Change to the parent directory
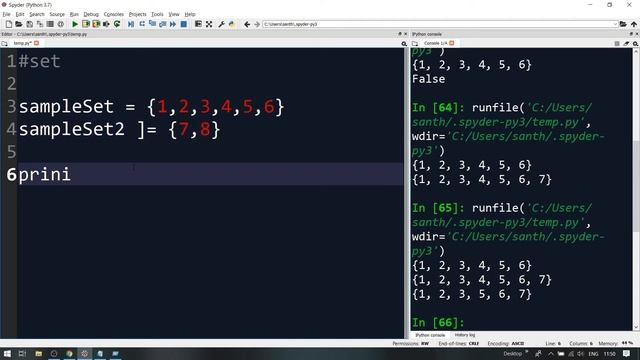Image resolution: width=640 pixels, height=360 pixels. pyautogui.click(x=633, y=24)
